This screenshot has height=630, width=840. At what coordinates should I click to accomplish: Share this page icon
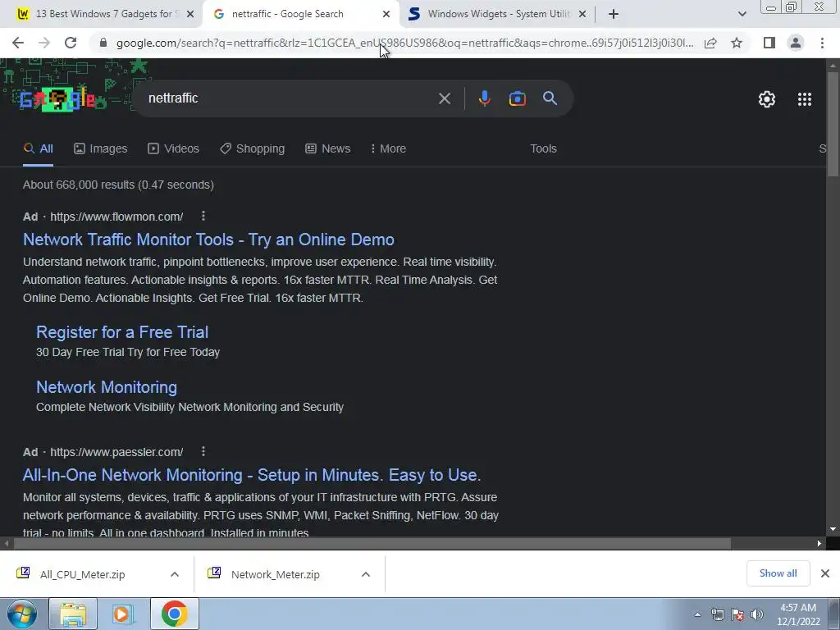tap(710, 43)
